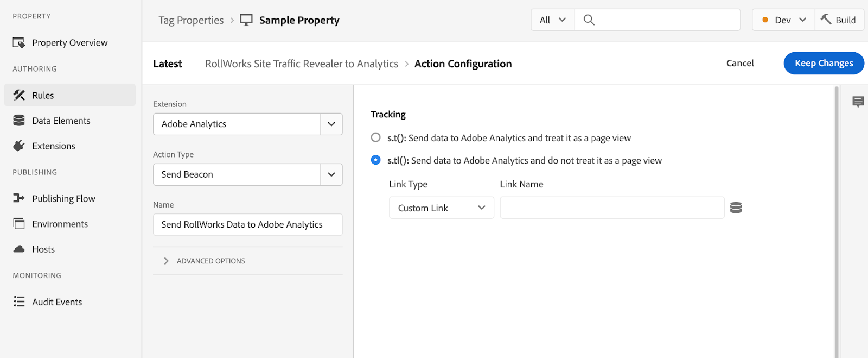Click the Environments window icon

(x=19, y=223)
